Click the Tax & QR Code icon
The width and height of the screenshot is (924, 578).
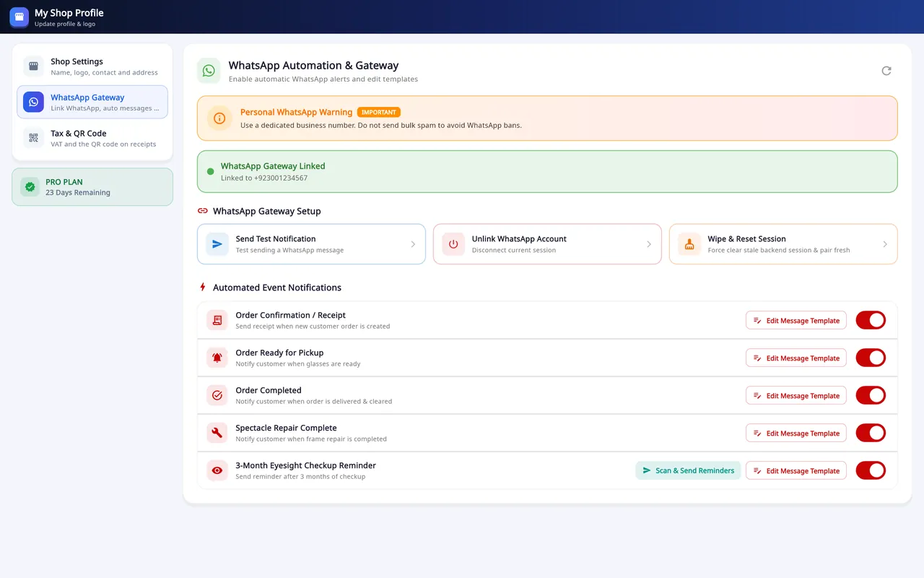click(x=33, y=138)
